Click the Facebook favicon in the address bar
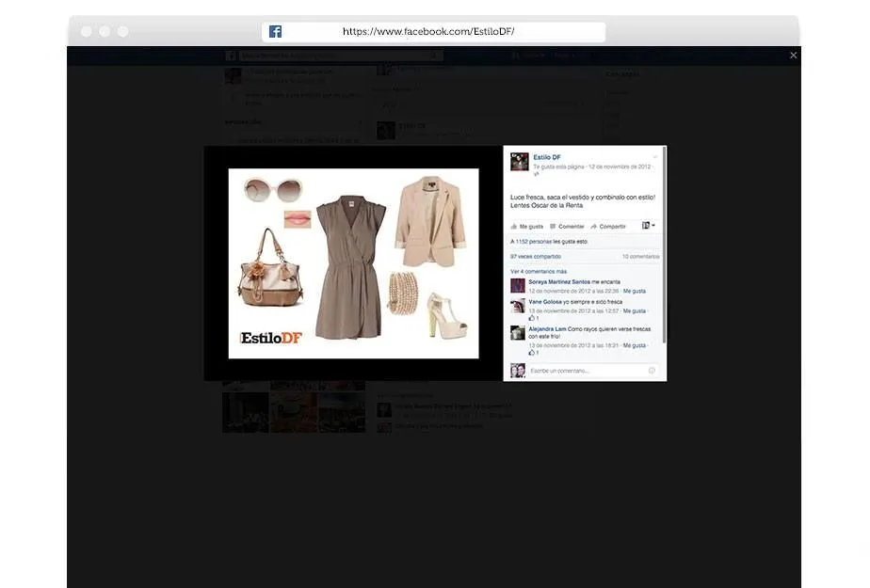Screen dimensions: 870x588 [275, 32]
